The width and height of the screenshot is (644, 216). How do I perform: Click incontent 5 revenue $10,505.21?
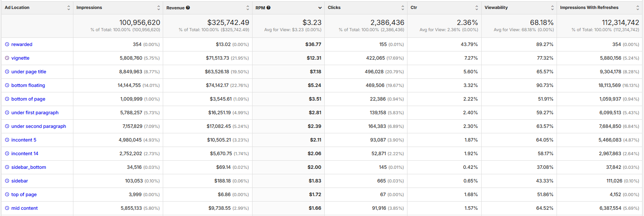pyautogui.click(x=219, y=140)
